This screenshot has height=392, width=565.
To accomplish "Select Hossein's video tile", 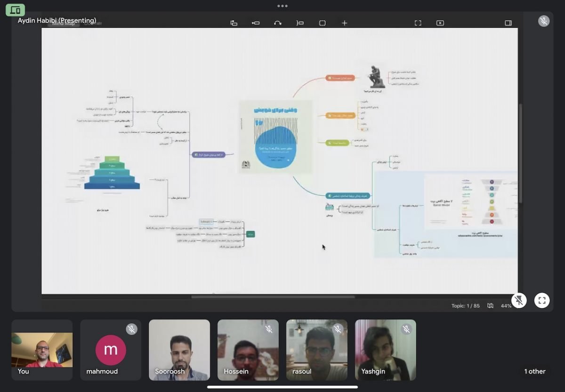I will pos(248,350).
